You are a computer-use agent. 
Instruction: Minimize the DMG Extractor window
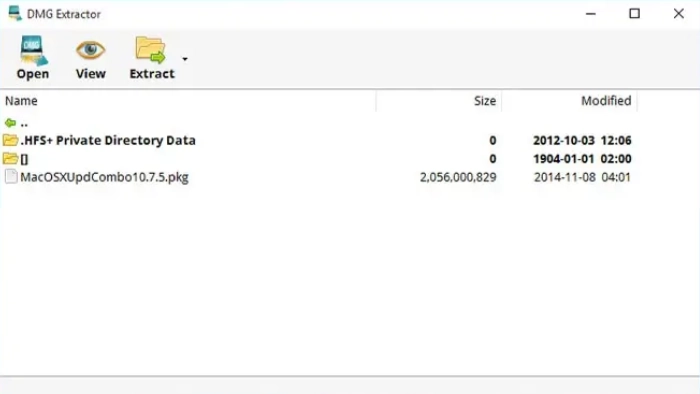click(591, 14)
